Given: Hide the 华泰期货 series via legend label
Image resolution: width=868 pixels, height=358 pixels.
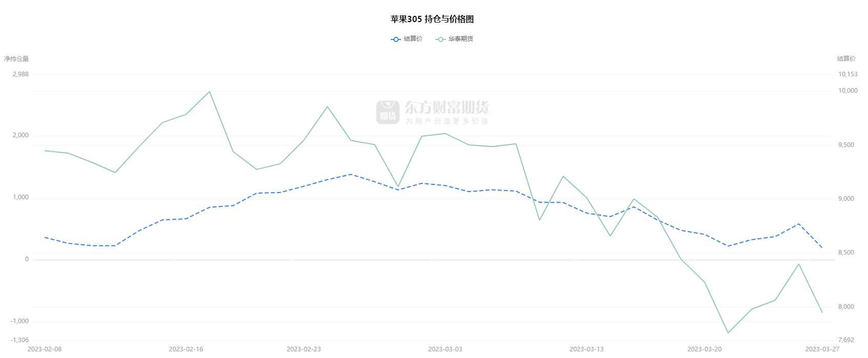Looking at the screenshot, I should coord(460,39).
